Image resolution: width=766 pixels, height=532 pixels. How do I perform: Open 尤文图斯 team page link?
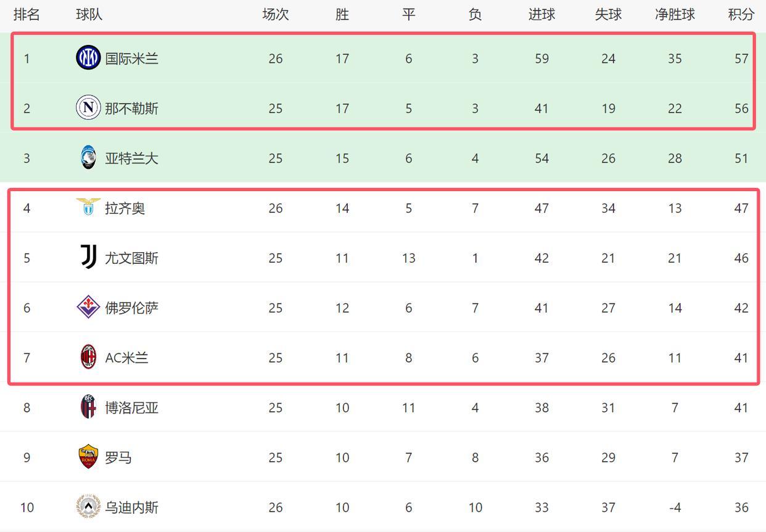pos(131,258)
